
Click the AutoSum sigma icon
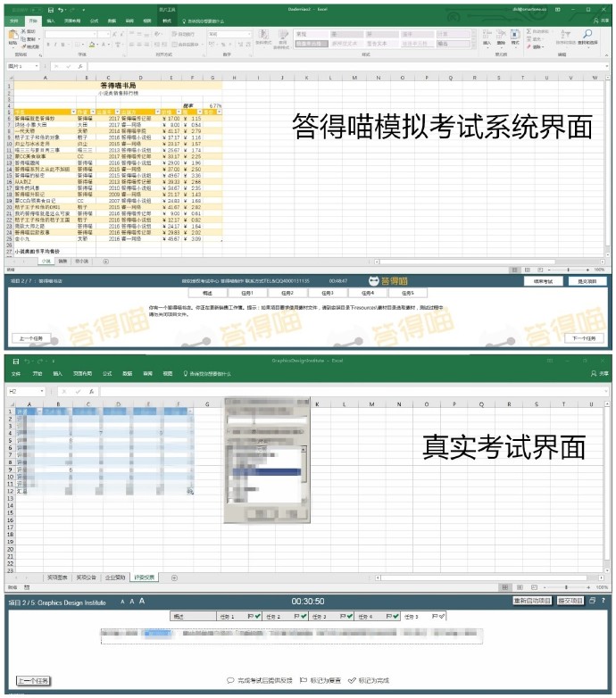(x=529, y=31)
